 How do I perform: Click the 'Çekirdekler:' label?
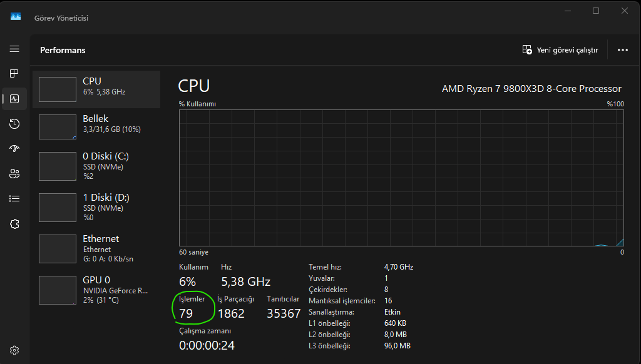coord(328,289)
